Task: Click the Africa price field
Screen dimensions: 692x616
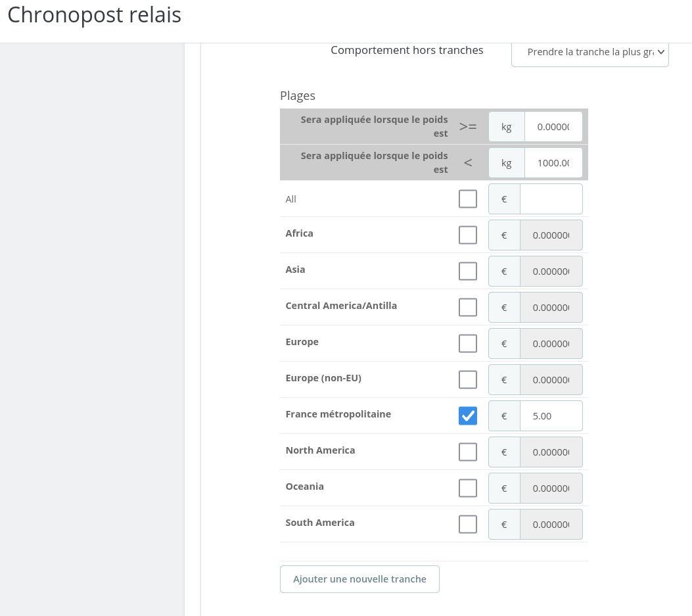Action: (x=551, y=235)
